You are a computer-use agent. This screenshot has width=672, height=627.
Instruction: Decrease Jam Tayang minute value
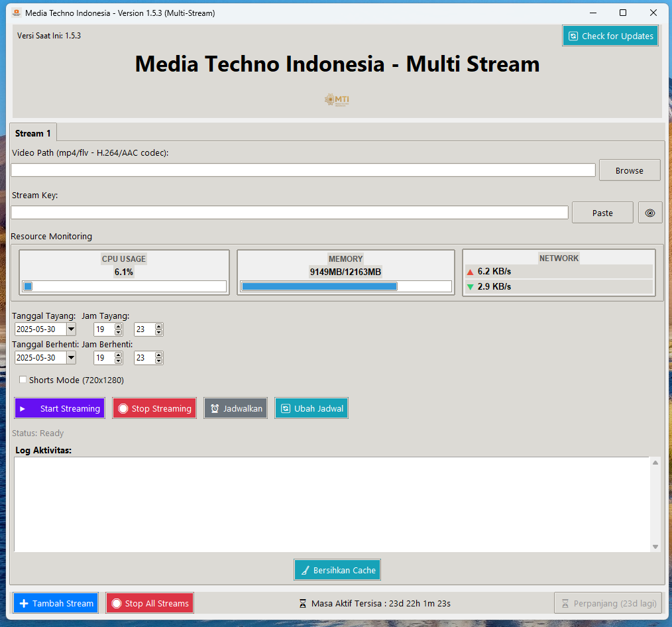point(158,332)
